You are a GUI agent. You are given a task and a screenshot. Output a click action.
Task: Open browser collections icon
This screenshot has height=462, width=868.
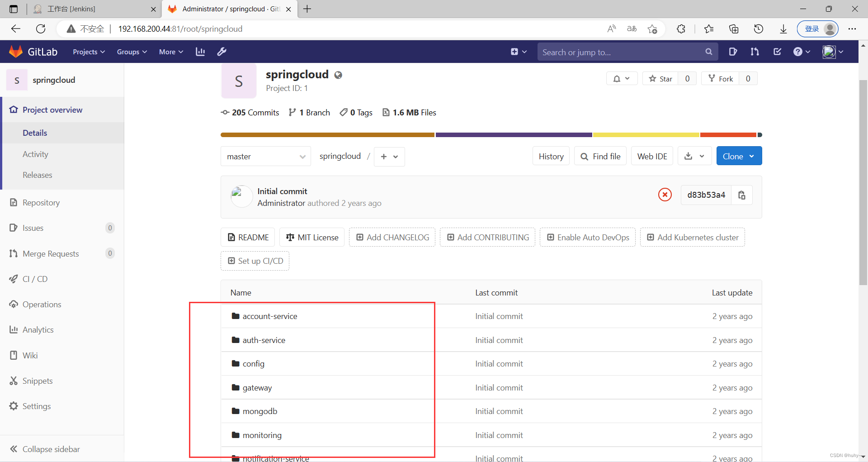734,29
